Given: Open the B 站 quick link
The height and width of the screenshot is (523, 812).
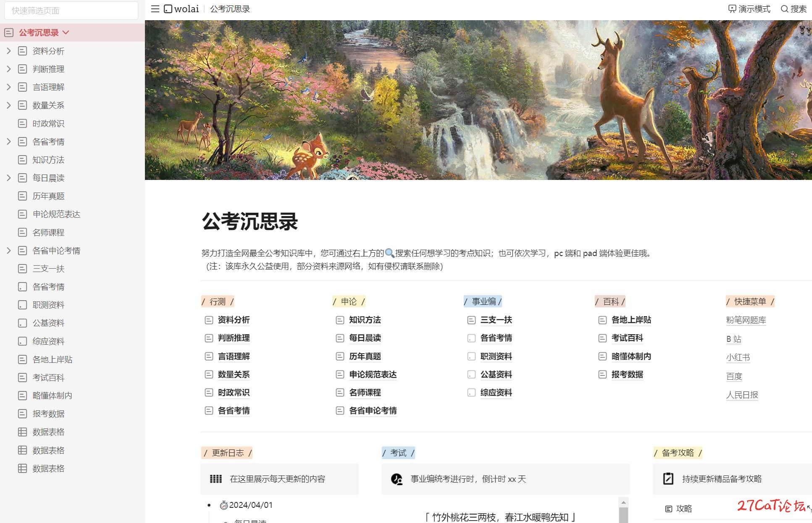Looking at the screenshot, I should (734, 339).
